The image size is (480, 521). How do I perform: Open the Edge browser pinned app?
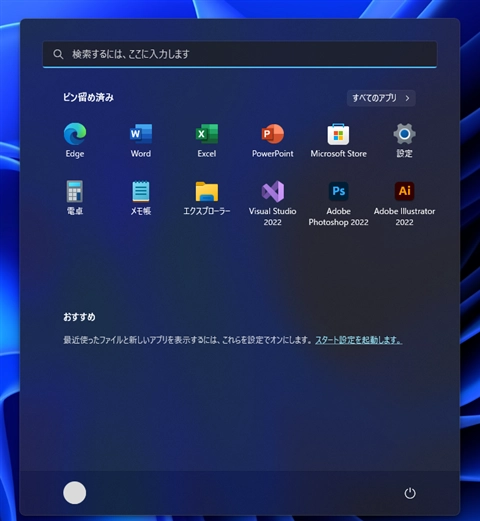[75, 140]
